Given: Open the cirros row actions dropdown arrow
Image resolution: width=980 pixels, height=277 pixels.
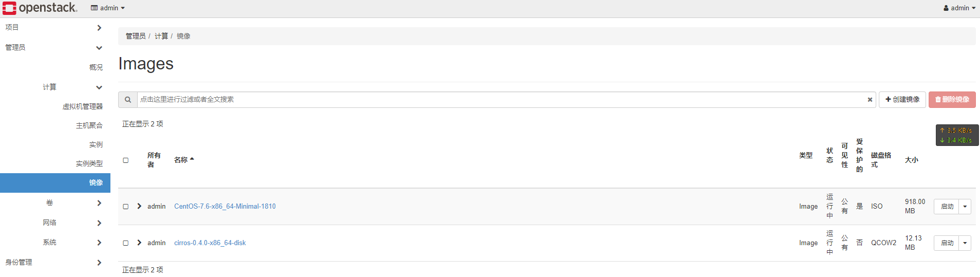Looking at the screenshot, I should (x=965, y=243).
